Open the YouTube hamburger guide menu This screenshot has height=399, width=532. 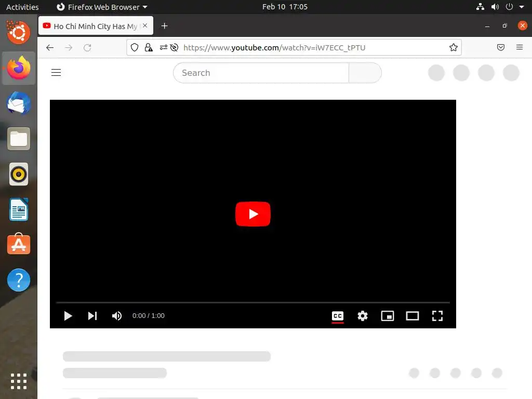(56, 73)
